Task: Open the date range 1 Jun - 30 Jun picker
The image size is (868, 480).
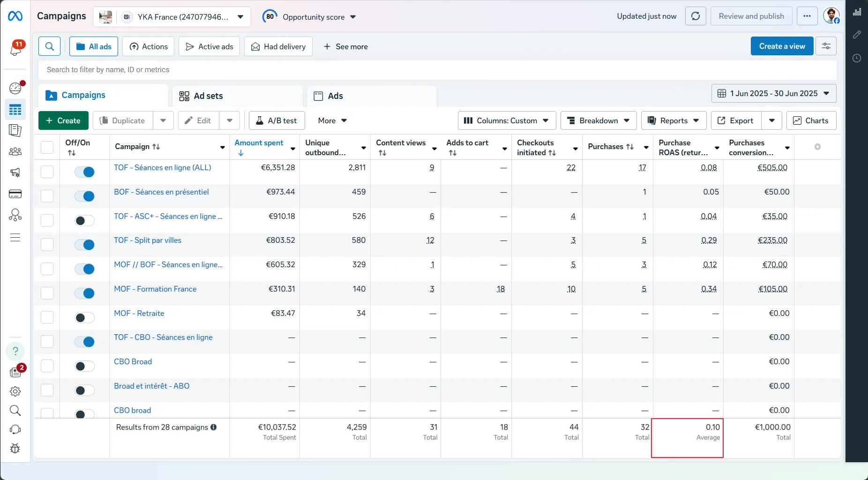Action: pyautogui.click(x=774, y=93)
